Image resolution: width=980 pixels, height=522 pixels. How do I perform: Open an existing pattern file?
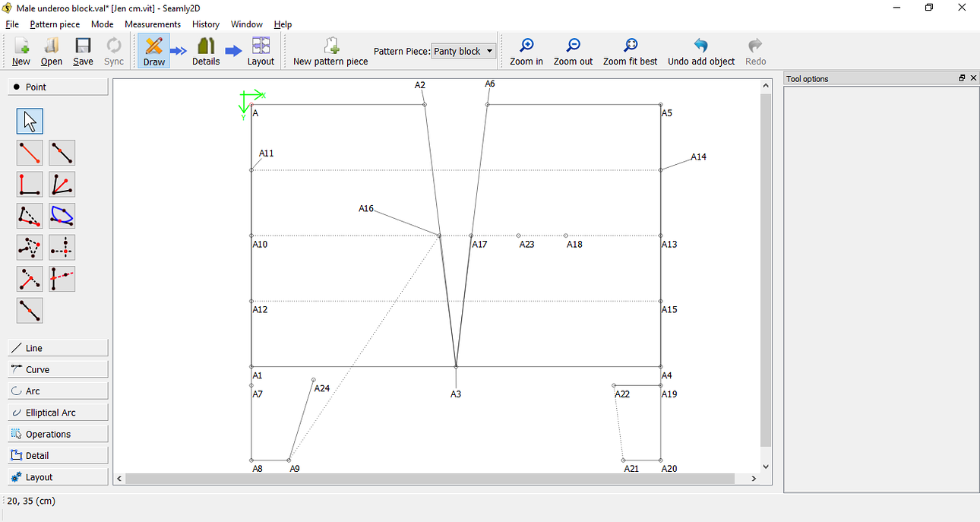(51, 51)
